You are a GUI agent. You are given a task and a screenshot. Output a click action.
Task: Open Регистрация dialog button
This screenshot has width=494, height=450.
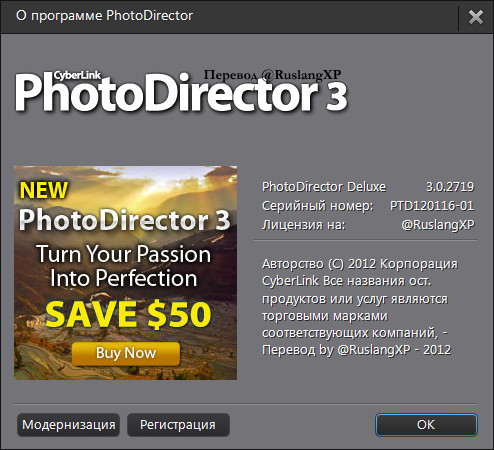[x=178, y=425]
